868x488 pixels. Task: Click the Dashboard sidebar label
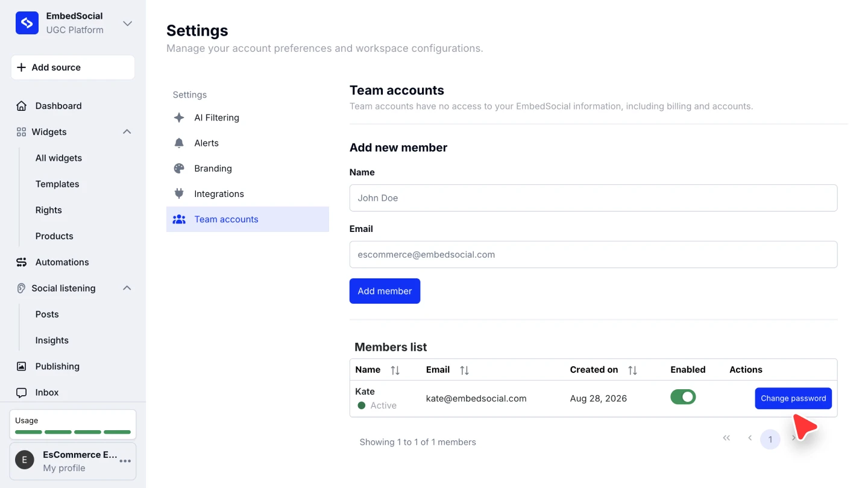(58, 106)
